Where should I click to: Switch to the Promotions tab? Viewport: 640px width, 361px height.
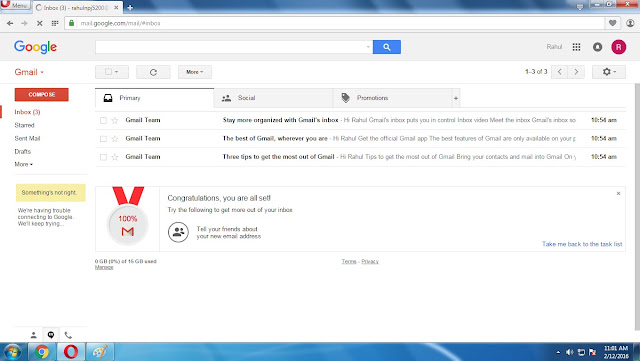(x=392, y=98)
